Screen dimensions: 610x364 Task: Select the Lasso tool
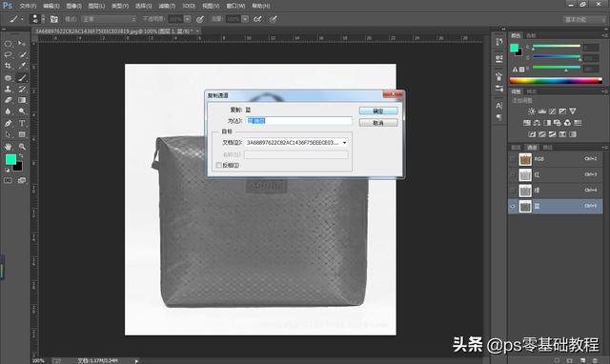tap(8, 55)
